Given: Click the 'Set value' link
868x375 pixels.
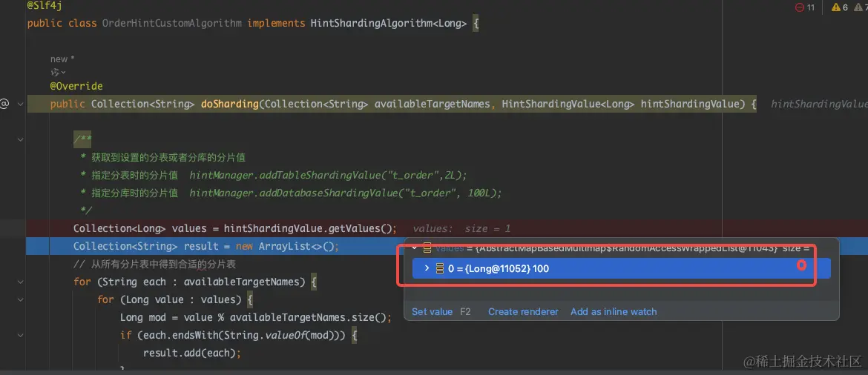Looking at the screenshot, I should click(432, 311).
